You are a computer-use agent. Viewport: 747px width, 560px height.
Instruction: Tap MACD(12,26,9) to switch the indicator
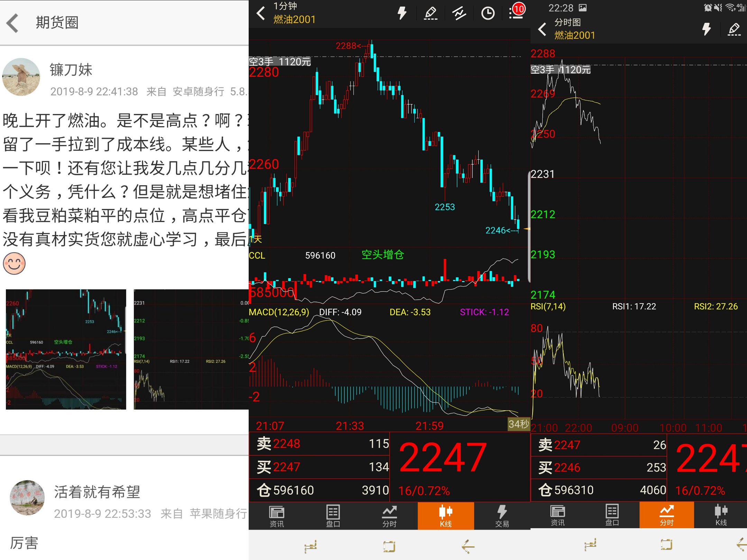point(278,312)
